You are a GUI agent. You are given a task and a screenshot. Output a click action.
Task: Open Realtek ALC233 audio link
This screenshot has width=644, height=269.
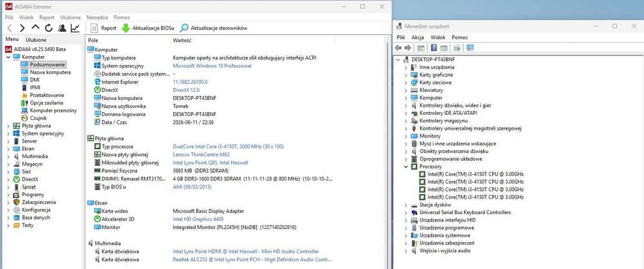tap(252, 259)
